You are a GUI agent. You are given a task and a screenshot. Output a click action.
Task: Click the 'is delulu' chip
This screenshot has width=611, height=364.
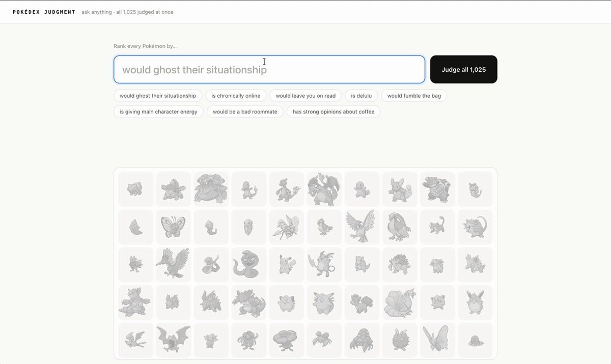click(362, 96)
